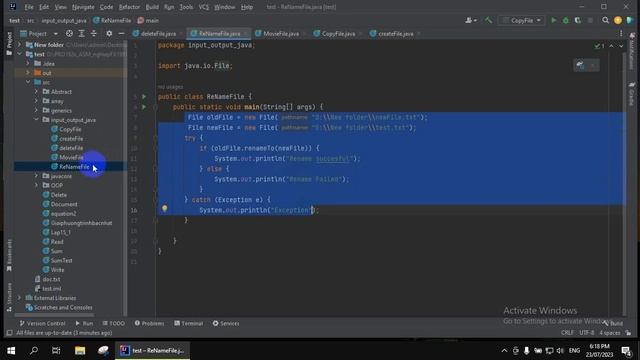Go to previous highlighted problem arrow
The image size is (640, 360).
click(611, 46)
